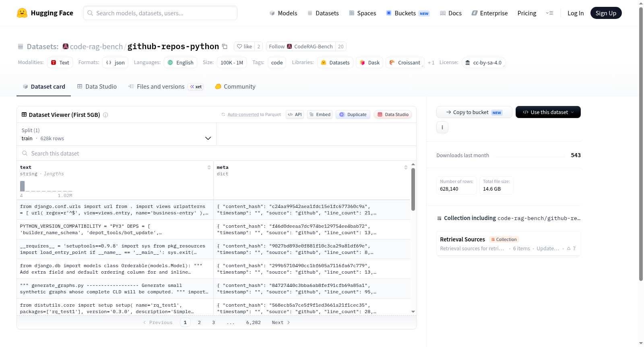This screenshot has width=644, height=347.
Task: Click the Hugging Face logo icon
Action: (x=22, y=13)
